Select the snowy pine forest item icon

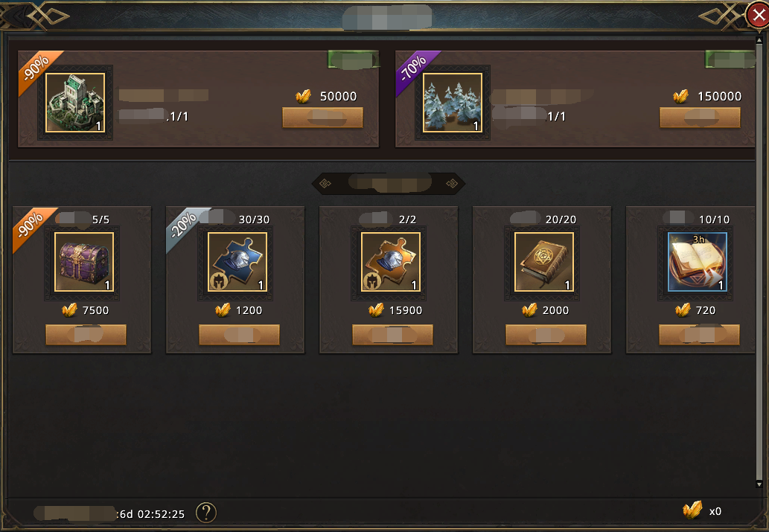coord(453,103)
